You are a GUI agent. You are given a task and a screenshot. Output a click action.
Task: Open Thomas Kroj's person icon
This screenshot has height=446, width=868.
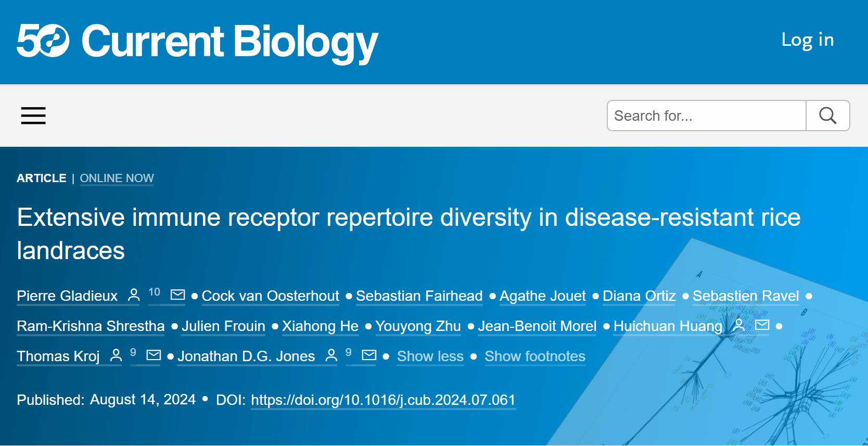(x=116, y=355)
